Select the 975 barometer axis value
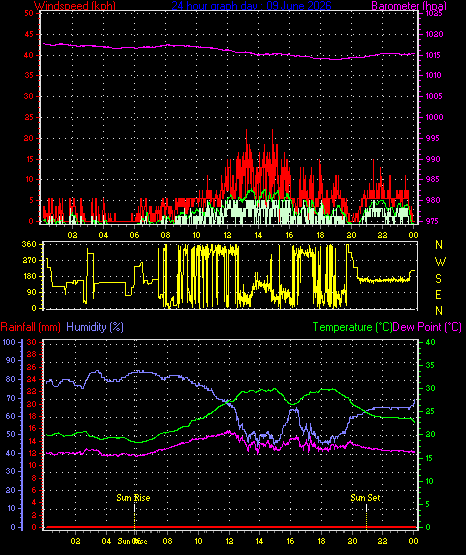The width and height of the screenshot is (466, 555). point(433,221)
